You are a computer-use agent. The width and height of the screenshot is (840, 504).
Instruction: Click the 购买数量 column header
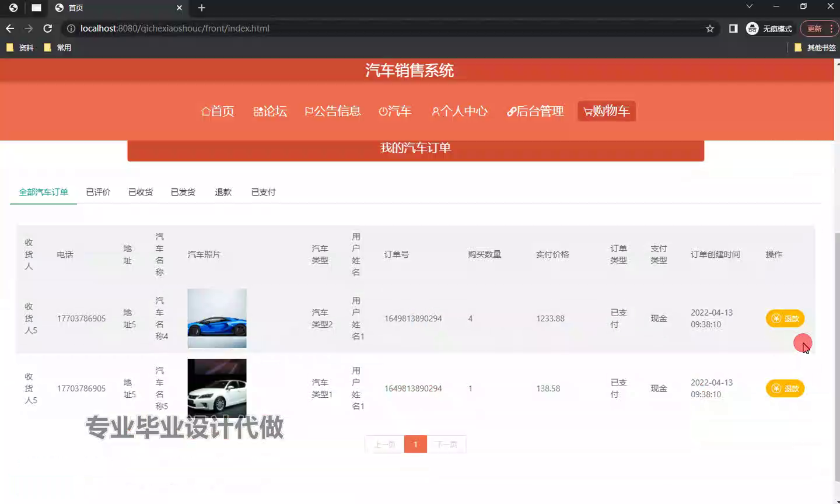[484, 254]
